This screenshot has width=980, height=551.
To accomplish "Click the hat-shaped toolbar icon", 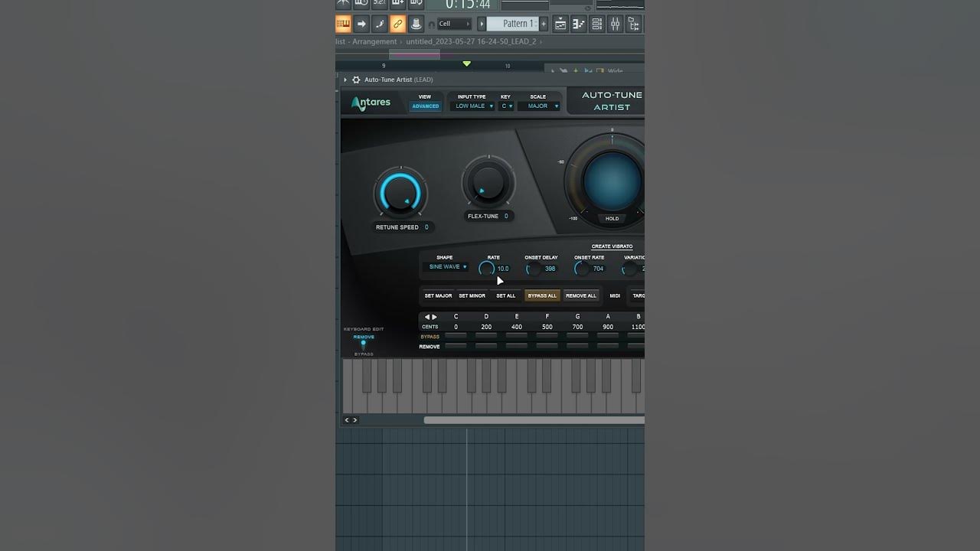I will click(x=416, y=24).
